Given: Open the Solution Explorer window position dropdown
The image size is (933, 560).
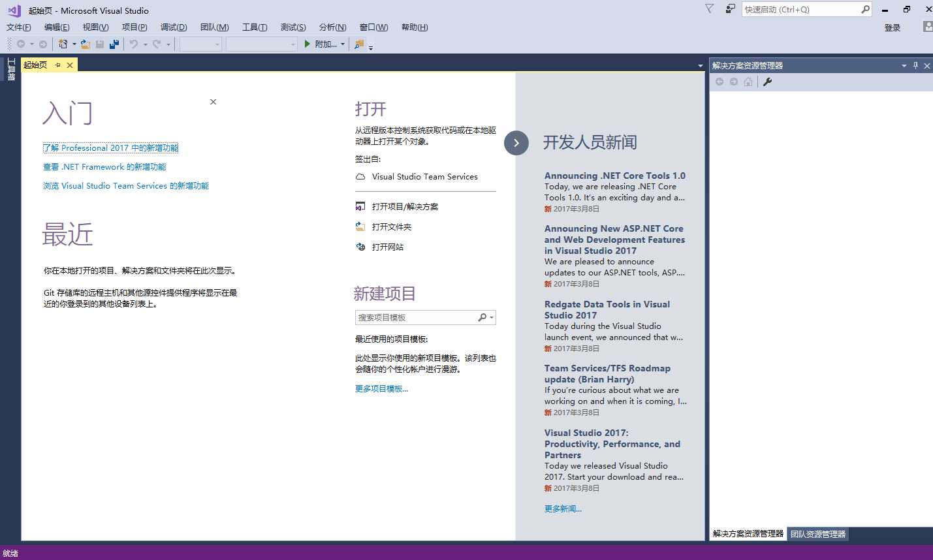Looking at the screenshot, I should pos(904,65).
